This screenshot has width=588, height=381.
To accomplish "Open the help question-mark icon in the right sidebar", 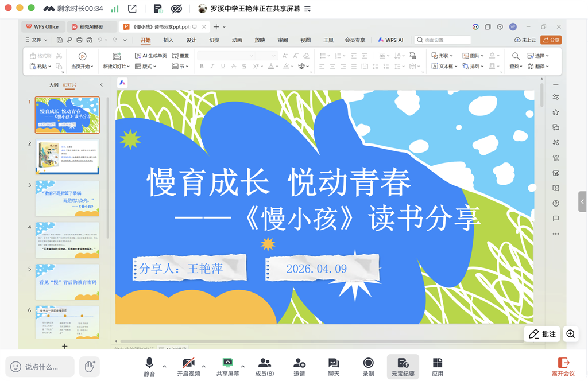I will tap(556, 204).
